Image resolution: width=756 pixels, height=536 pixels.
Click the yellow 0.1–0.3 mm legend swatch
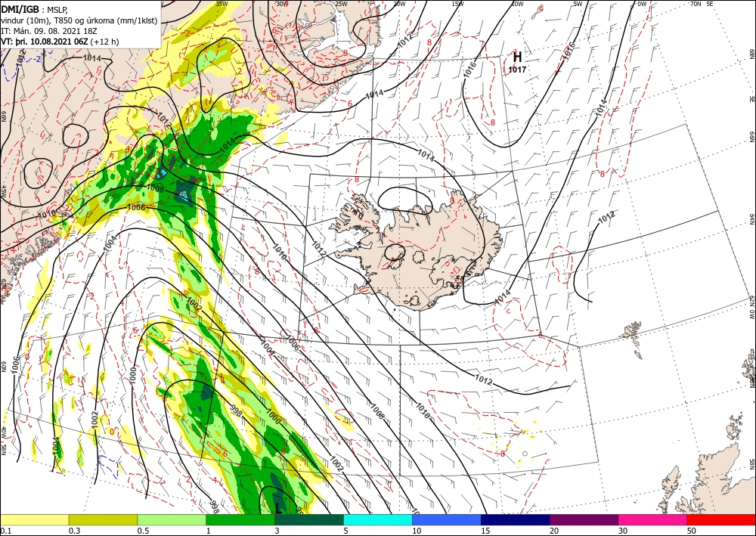click(x=35, y=519)
